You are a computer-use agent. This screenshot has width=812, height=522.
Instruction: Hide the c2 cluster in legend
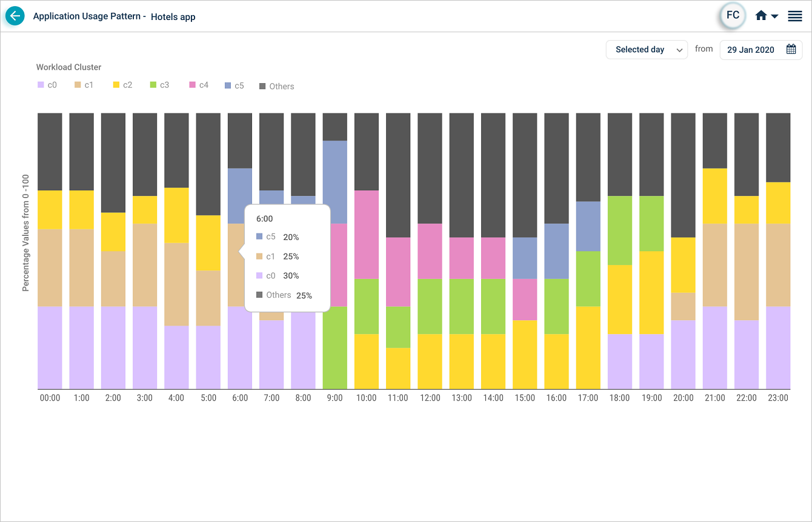coord(122,85)
